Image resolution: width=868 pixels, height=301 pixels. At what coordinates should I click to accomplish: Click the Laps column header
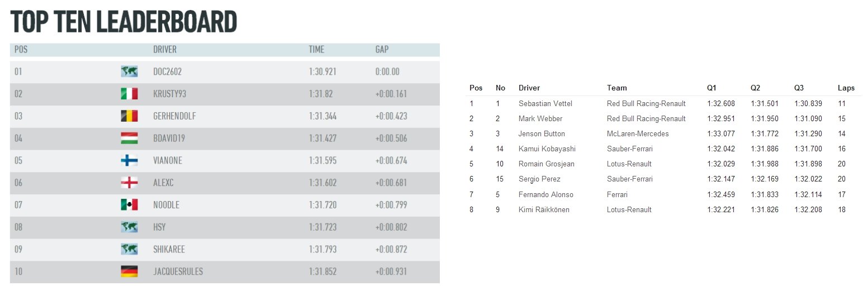[846, 88]
